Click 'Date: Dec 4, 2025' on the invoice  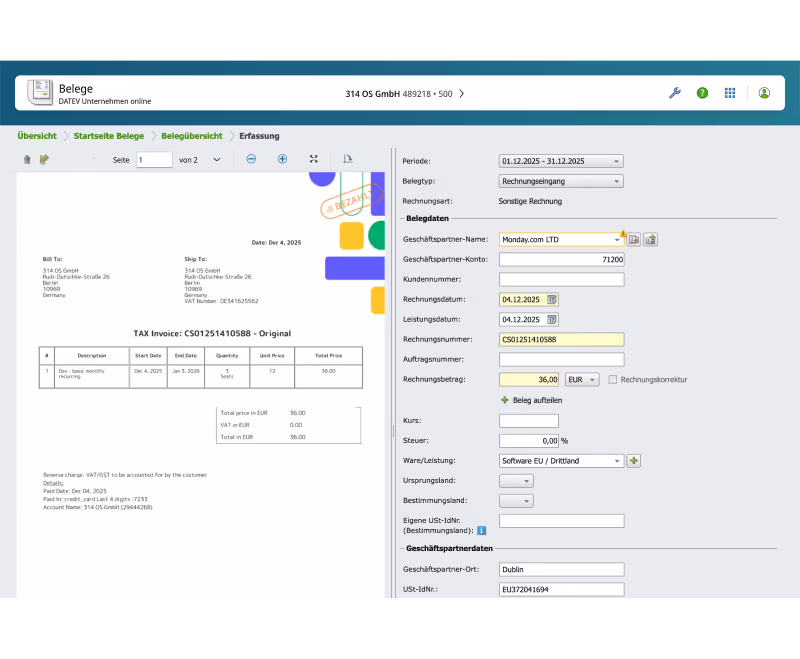click(276, 243)
